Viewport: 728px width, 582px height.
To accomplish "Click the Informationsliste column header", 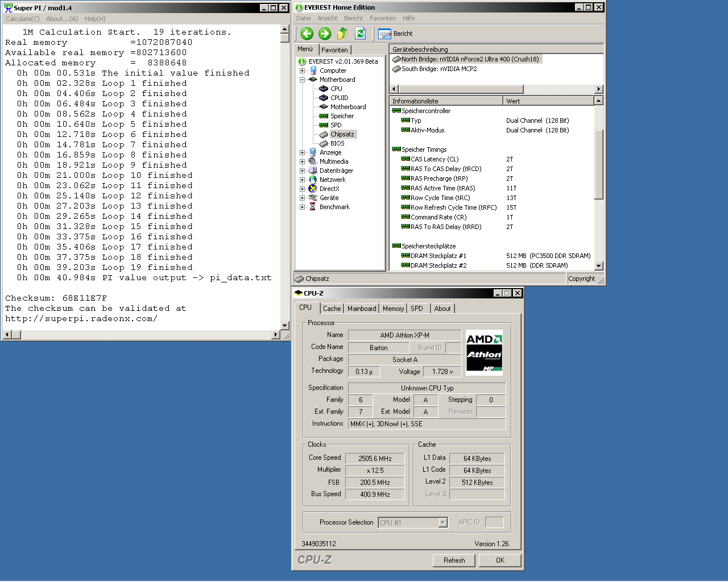I will 446,101.
